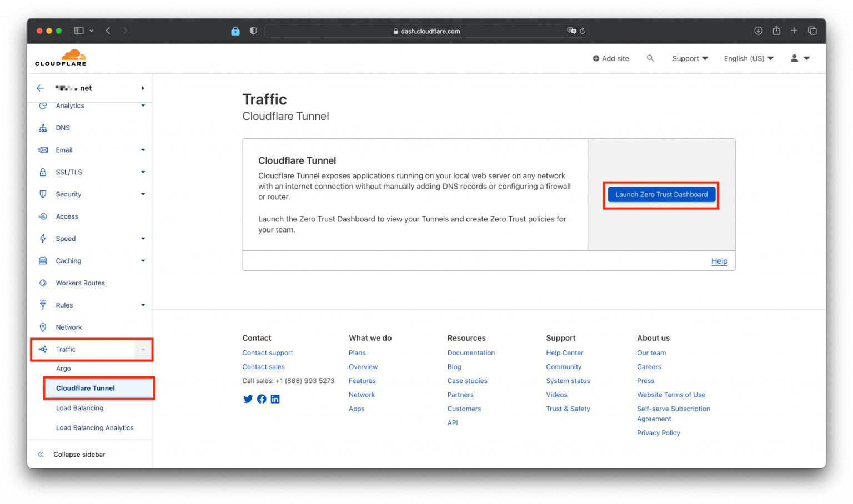Click the SSL/TLS padlock icon
The height and width of the screenshot is (504, 853).
click(43, 172)
